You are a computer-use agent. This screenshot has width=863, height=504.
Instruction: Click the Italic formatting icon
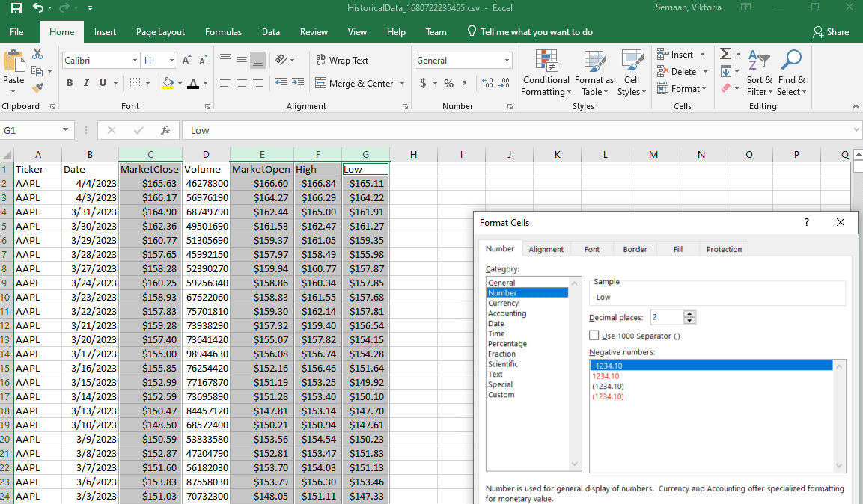tap(86, 83)
